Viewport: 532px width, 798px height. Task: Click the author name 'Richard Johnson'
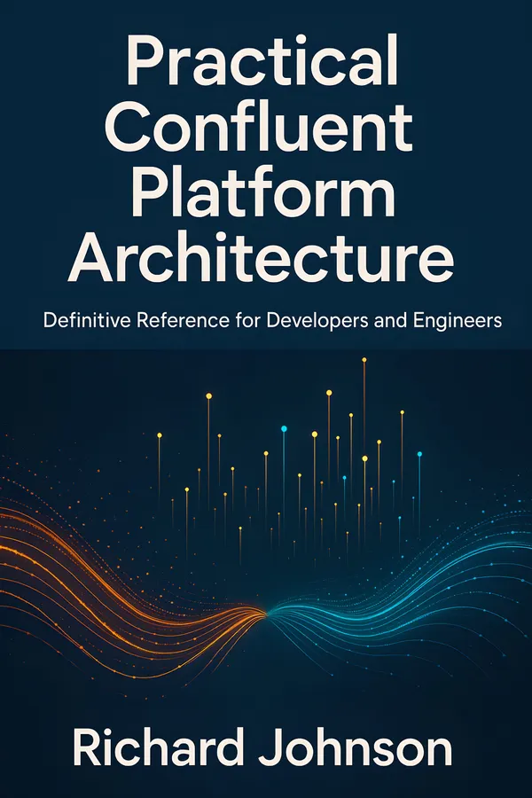(x=262, y=747)
